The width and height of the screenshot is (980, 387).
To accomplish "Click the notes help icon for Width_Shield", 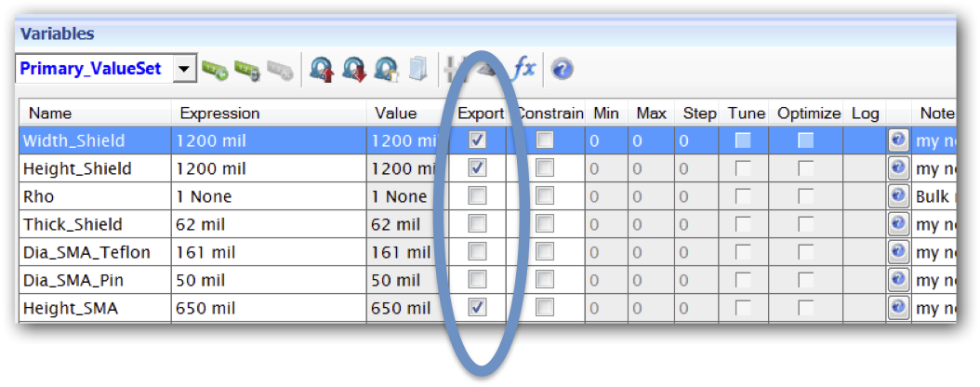I will pyautogui.click(x=898, y=140).
